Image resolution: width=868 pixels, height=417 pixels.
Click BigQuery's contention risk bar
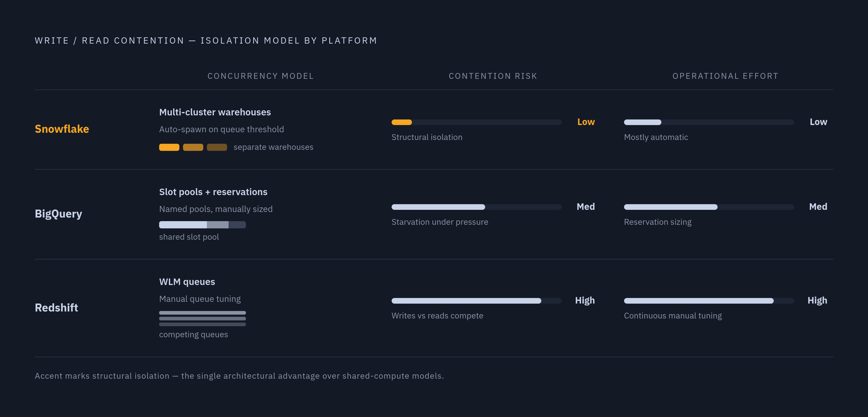(x=476, y=207)
